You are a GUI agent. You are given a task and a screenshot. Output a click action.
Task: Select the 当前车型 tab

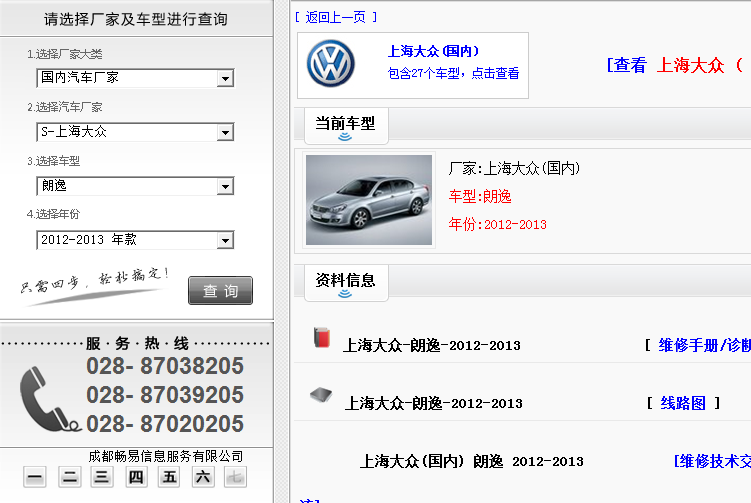[x=346, y=126]
